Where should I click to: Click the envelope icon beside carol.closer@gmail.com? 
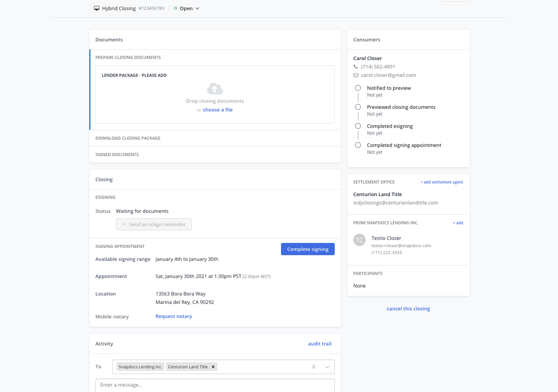[355, 75]
